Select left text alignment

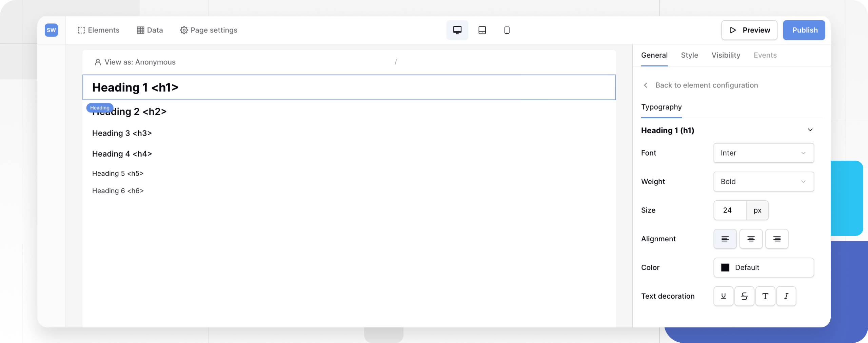coord(725,239)
